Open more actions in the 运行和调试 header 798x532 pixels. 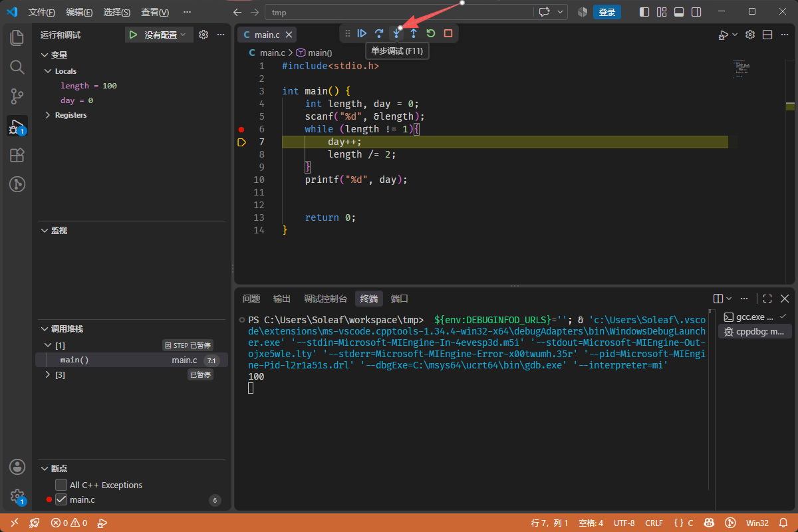tap(221, 35)
